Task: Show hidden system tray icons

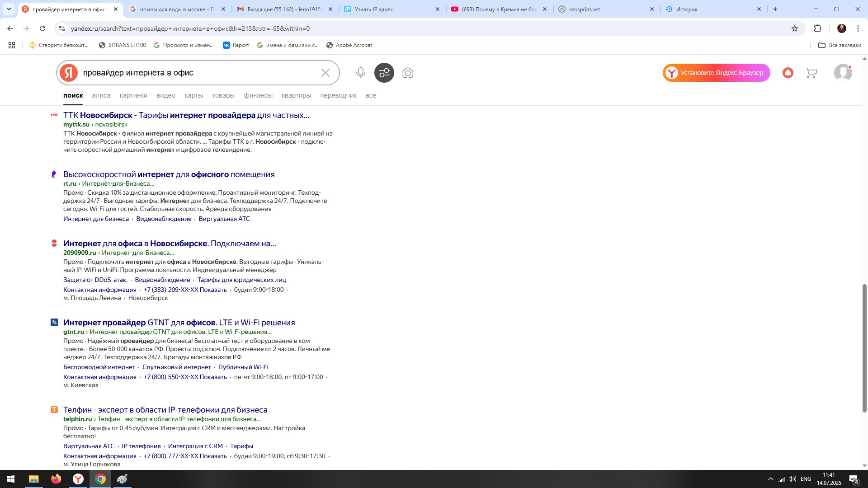Action: click(770, 479)
